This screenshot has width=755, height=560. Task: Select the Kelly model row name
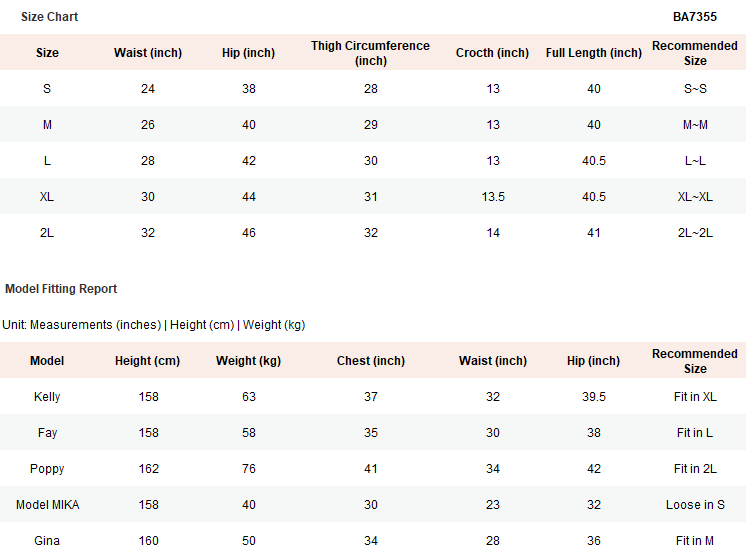[47, 397]
